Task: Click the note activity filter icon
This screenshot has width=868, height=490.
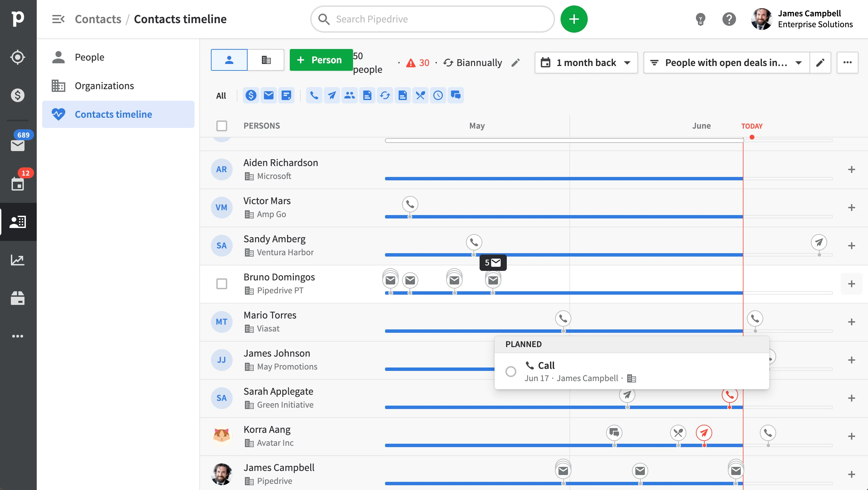Action: 286,95
